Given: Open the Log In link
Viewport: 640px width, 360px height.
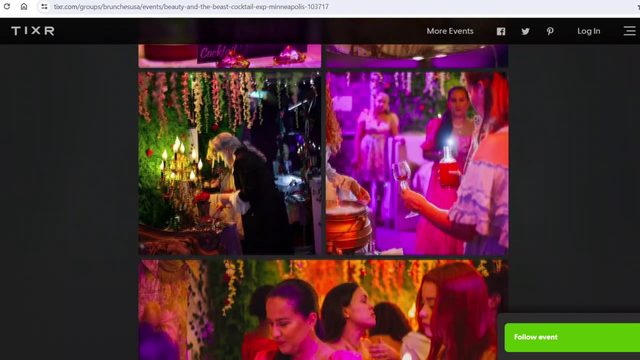Looking at the screenshot, I should [589, 31].
